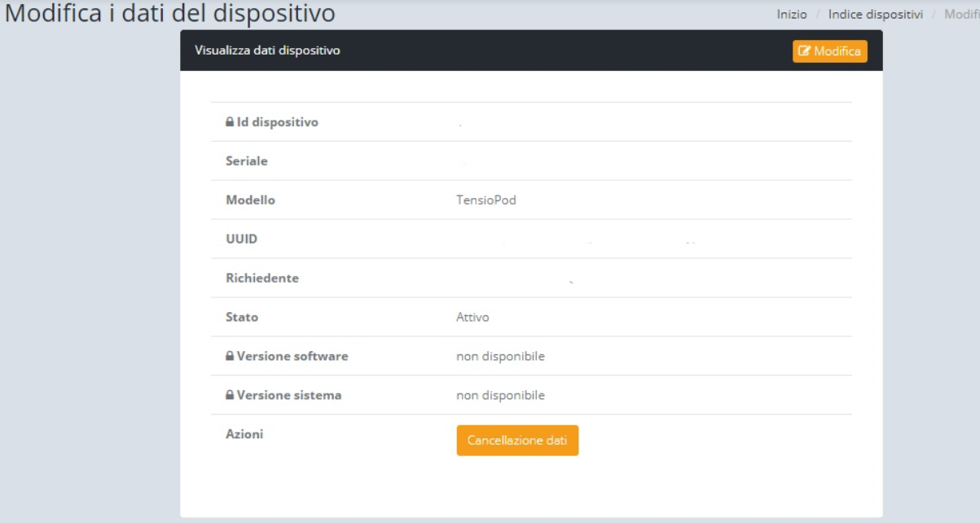Click the Versione software label text
Screen dimensions: 980x523
292,357
